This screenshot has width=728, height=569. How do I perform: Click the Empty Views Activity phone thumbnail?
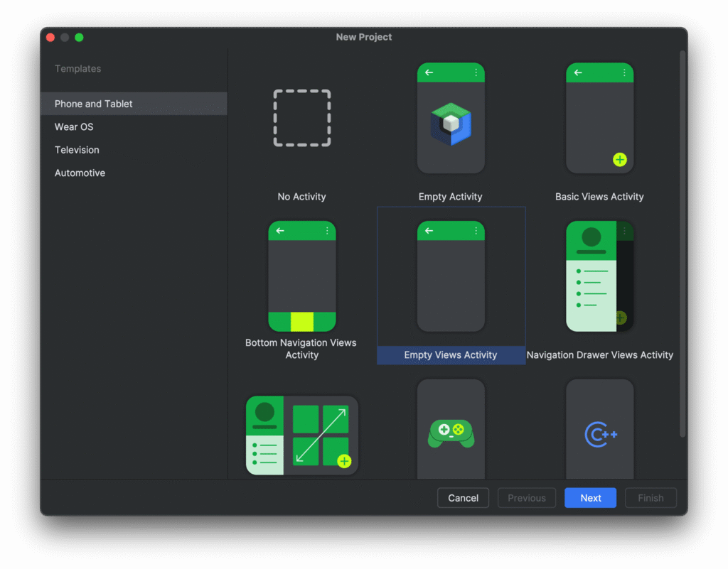pyautogui.click(x=451, y=276)
